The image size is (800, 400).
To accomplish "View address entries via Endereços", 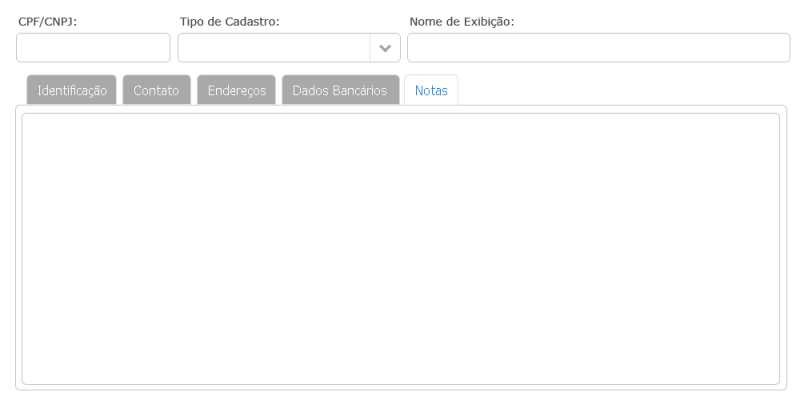I will pos(236,90).
